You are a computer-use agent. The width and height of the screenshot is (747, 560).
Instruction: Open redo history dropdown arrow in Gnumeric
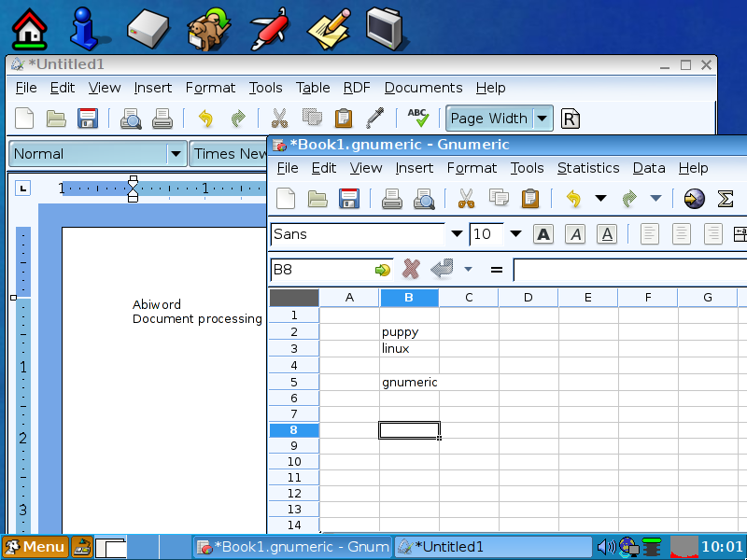coord(656,198)
